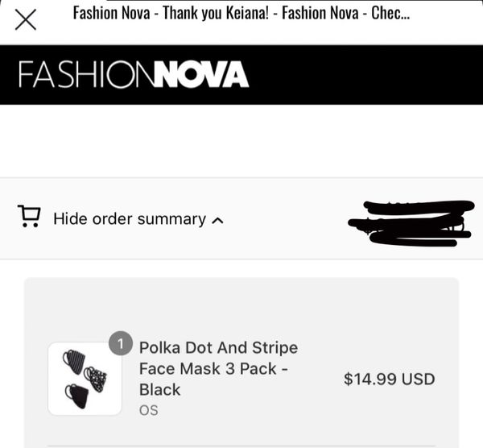Click the "Hide order summary" text
483x448 pixels.
point(129,218)
